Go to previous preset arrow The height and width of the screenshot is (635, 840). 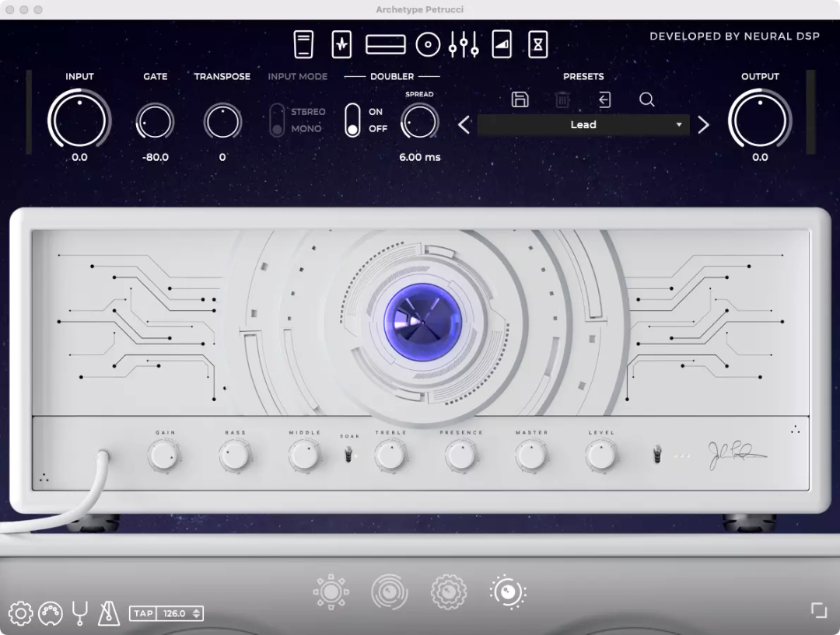pos(464,124)
